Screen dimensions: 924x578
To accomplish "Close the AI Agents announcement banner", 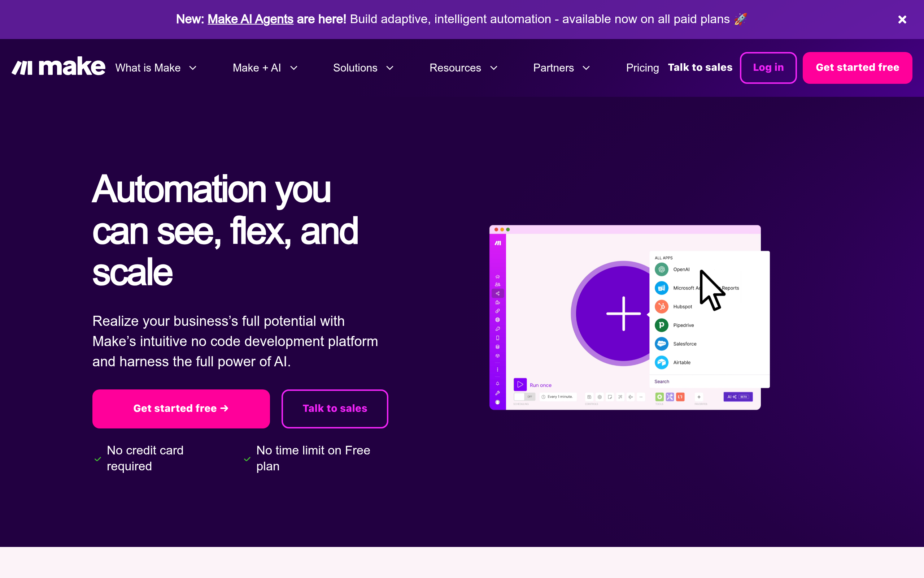I will point(902,20).
